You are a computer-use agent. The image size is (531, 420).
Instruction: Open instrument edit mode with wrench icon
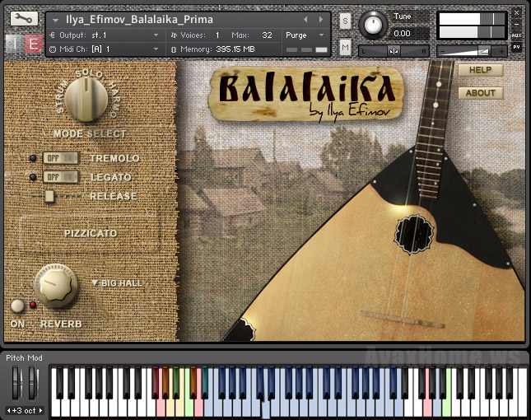24,19
